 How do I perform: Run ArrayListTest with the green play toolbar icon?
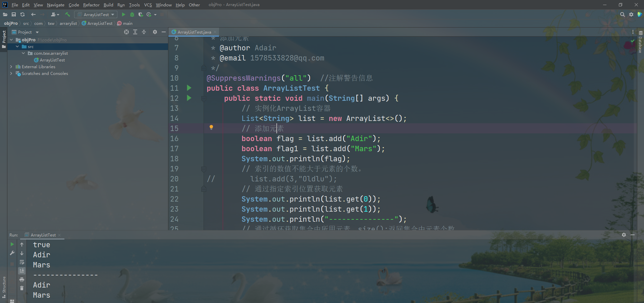coord(123,14)
